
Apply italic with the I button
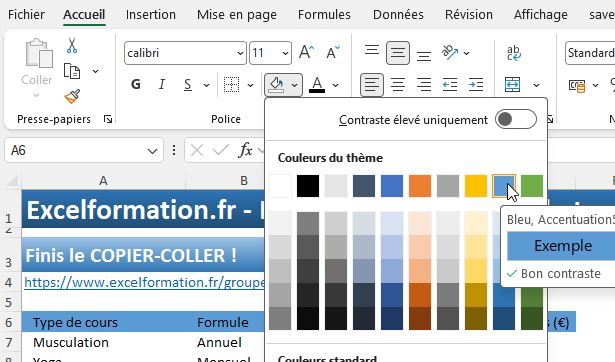coord(162,84)
